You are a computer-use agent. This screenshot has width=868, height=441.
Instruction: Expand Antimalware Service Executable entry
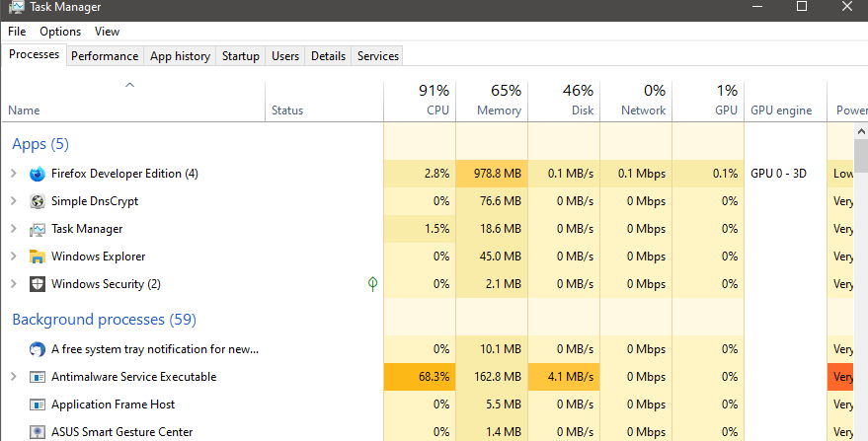click(13, 377)
